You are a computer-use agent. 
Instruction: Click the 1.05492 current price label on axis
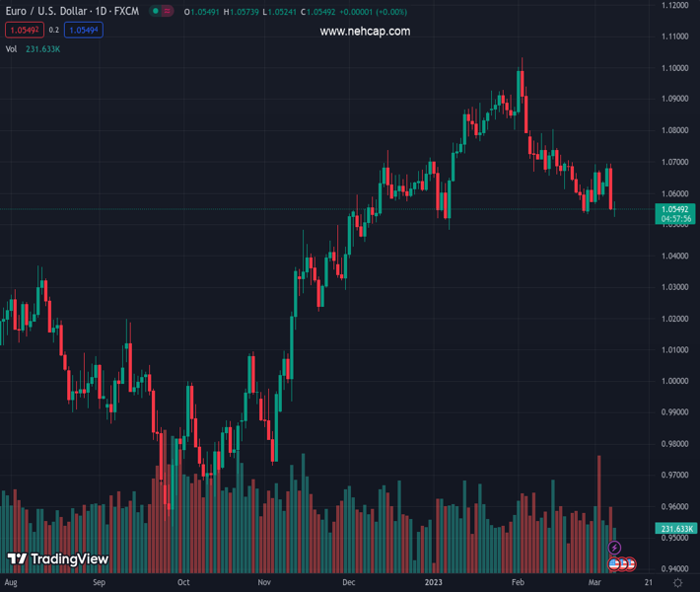tap(676, 209)
